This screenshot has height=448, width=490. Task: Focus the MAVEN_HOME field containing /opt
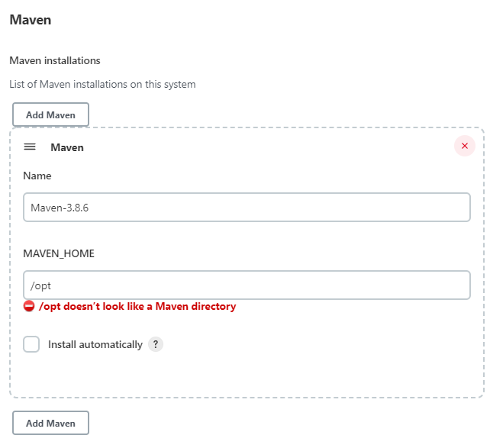247,285
